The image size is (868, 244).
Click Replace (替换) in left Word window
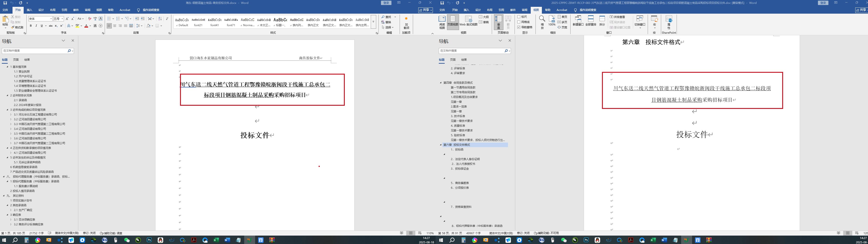[386, 22]
